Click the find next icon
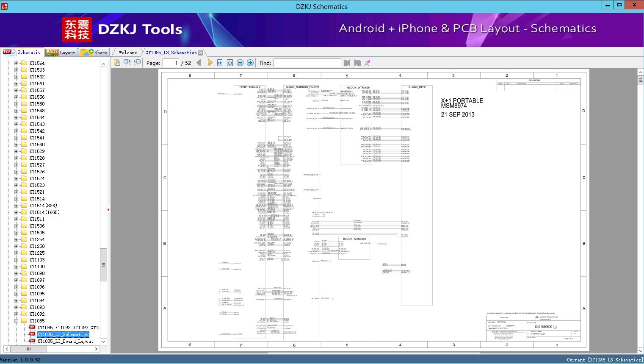644x364 pixels. [x=357, y=63]
